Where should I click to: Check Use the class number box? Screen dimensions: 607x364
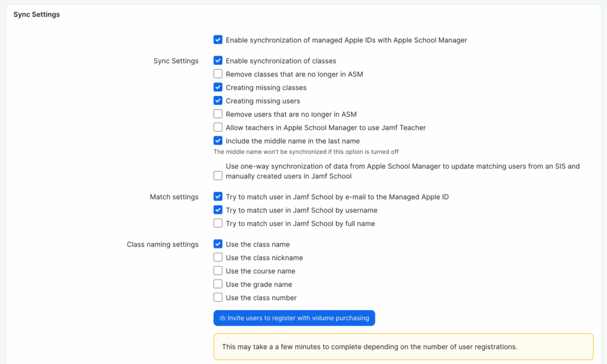coord(218,298)
